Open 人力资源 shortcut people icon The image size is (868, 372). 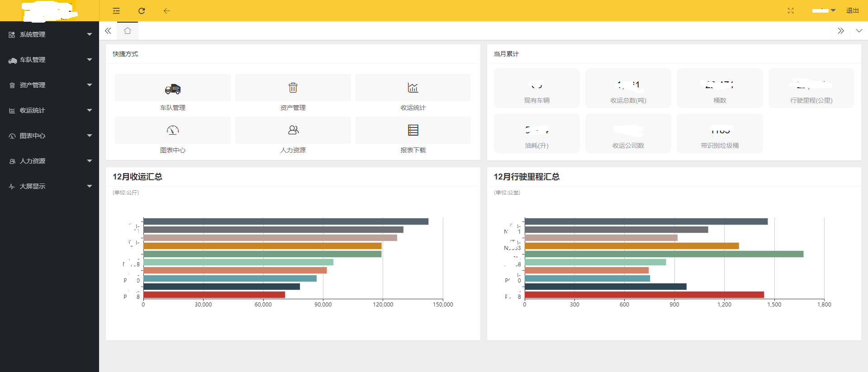293,130
